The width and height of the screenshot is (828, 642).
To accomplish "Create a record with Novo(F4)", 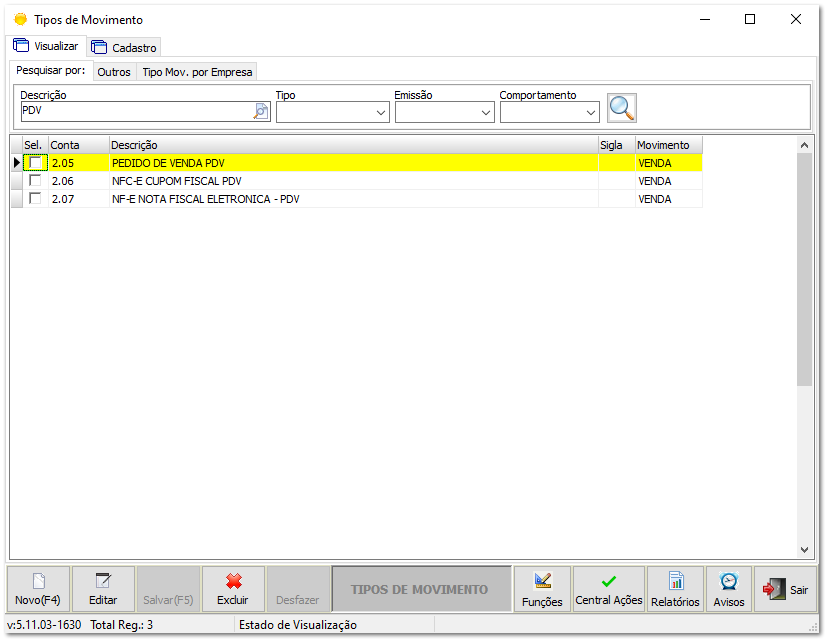I will coord(37,589).
